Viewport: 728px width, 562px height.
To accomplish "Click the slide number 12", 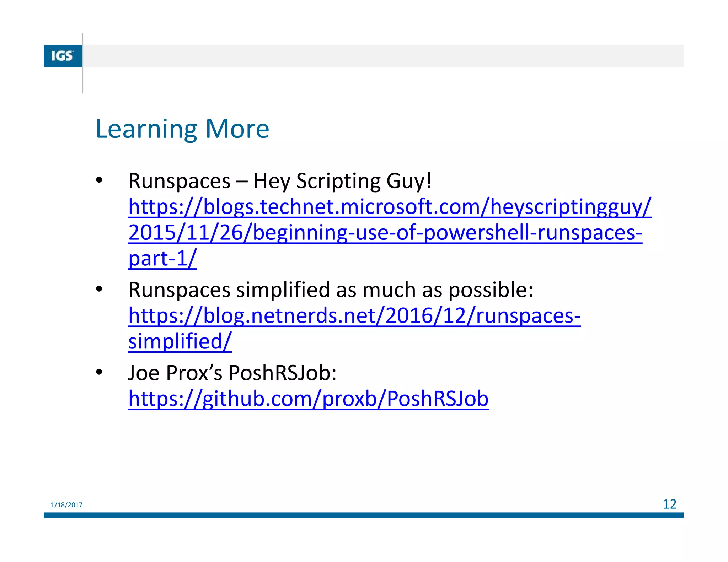I will (x=669, y=504).
